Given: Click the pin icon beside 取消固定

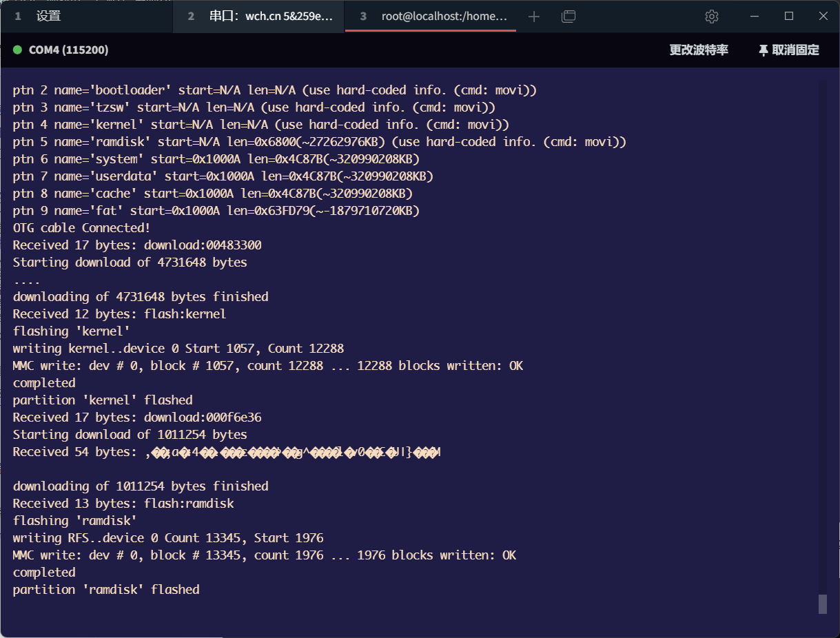Looking at the screenshot, I should pyautogui.click(x=764, y=50).
